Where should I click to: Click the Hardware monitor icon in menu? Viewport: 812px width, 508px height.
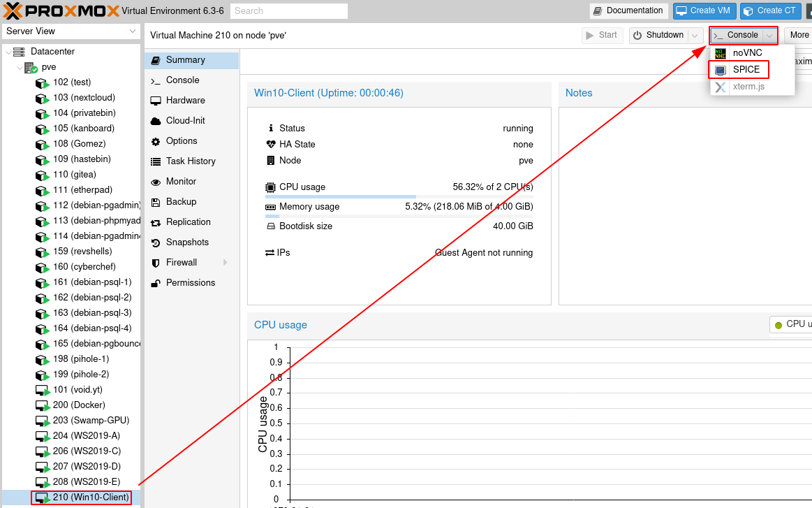[x=156, y=101]
